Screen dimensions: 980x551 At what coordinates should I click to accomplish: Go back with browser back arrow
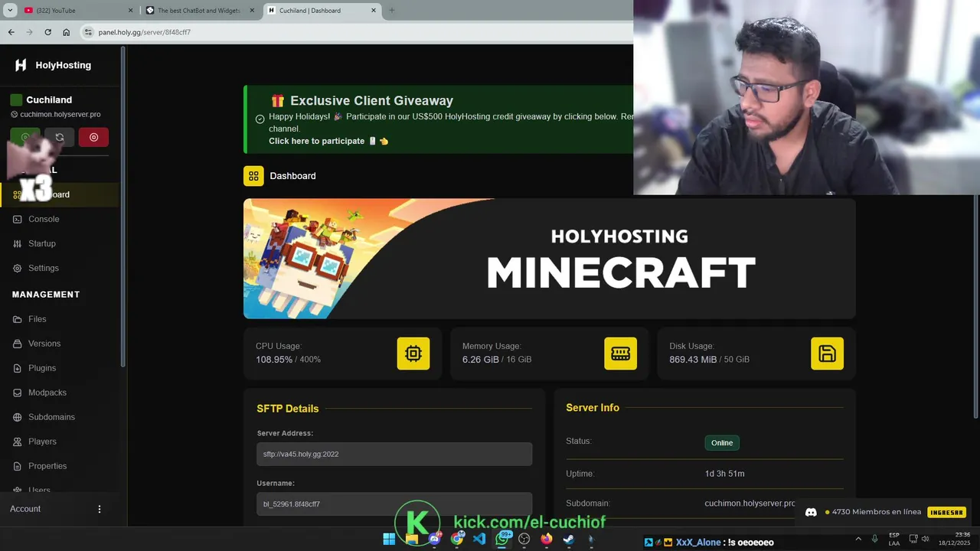11,32
